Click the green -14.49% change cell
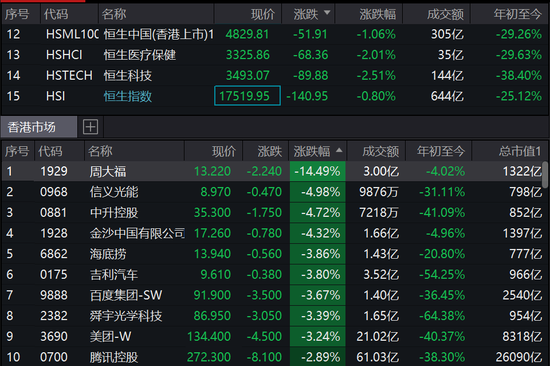 pyautogui.click(x=317, y=171)
